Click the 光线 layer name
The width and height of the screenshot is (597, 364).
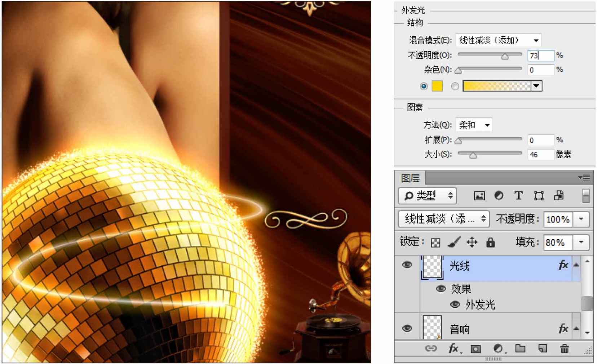pos(460,266)
